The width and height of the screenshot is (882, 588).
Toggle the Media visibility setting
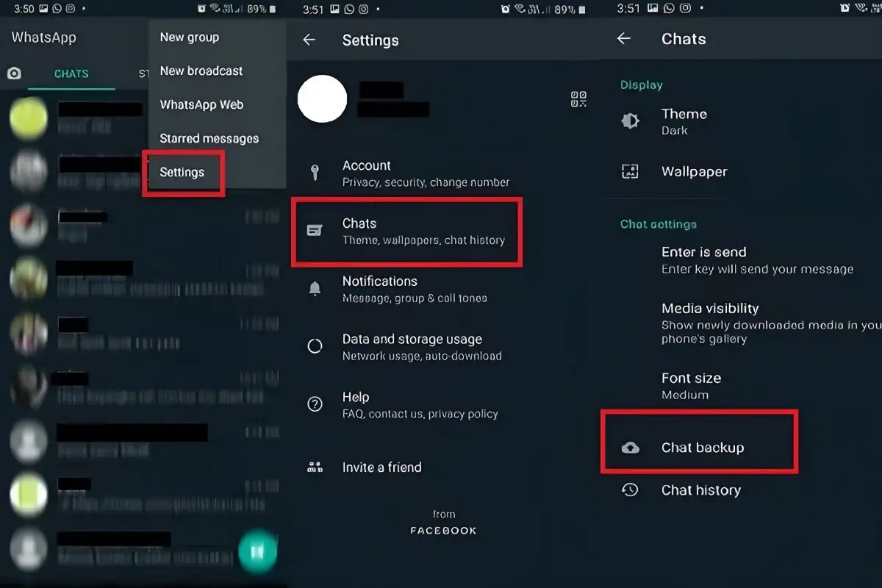pos(742,323)
